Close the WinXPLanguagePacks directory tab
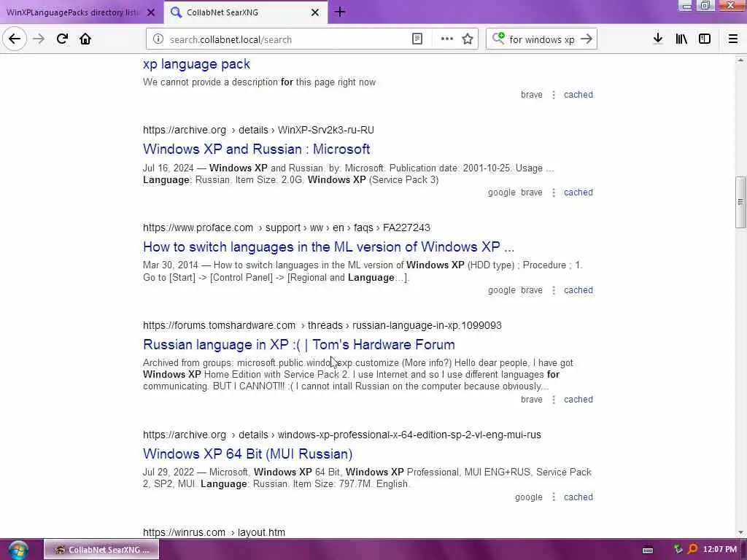747x560 pixels. 151,12
